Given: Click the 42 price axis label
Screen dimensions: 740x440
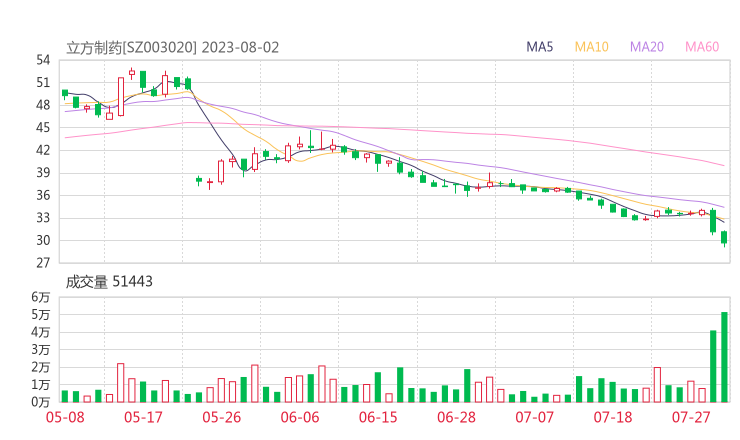Looking at the screenshot, I should (43, 150).
